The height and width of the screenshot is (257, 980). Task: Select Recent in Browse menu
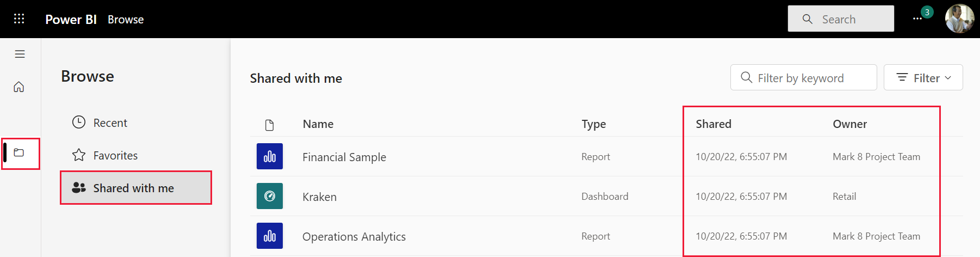(x=110, y=123)
